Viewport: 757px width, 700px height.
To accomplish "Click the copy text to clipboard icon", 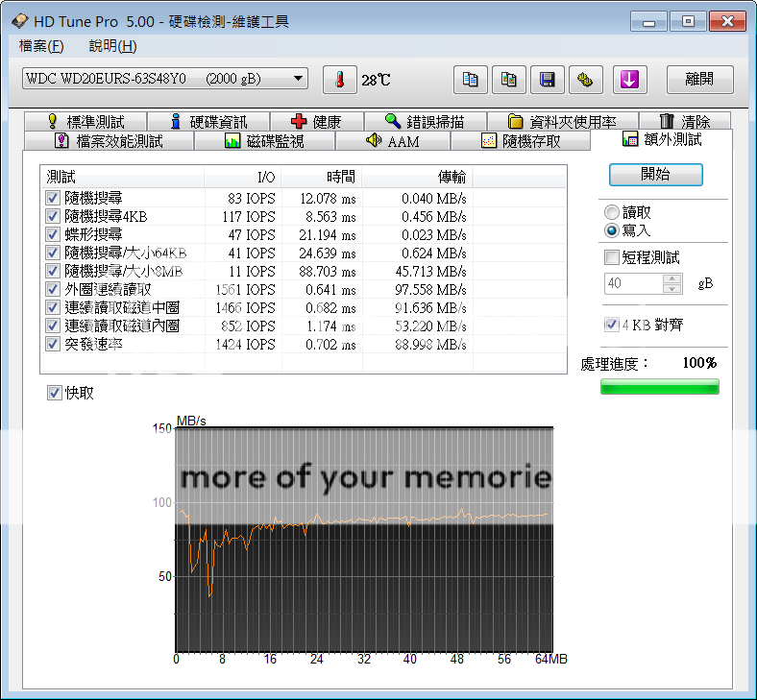I will coord(471,80).
